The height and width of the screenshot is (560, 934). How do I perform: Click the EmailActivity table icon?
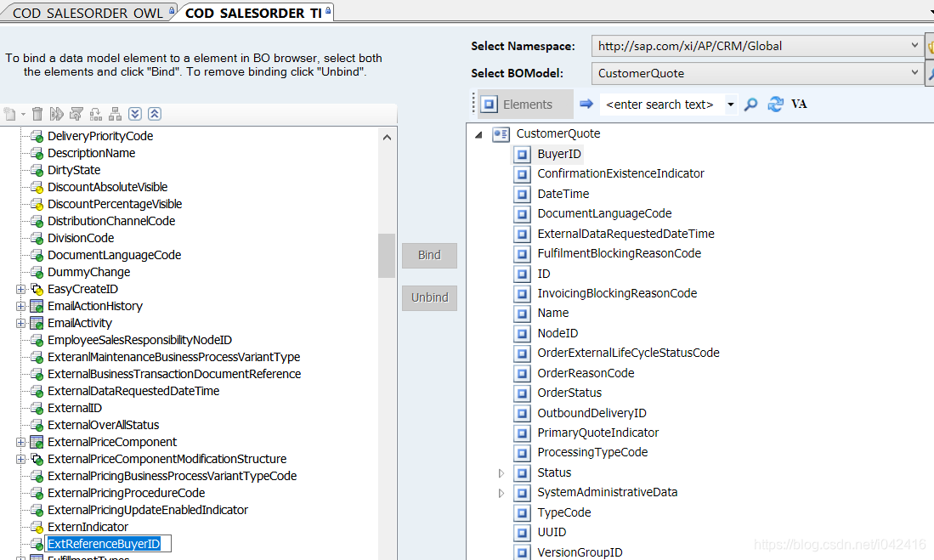pos(37,324)
